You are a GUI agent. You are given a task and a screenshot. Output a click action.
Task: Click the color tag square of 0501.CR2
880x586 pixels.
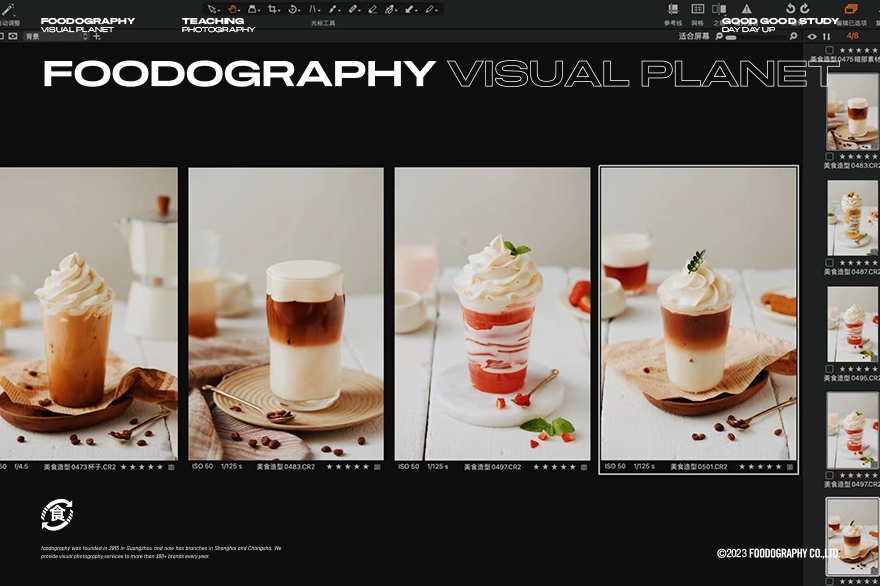point(790,467)
